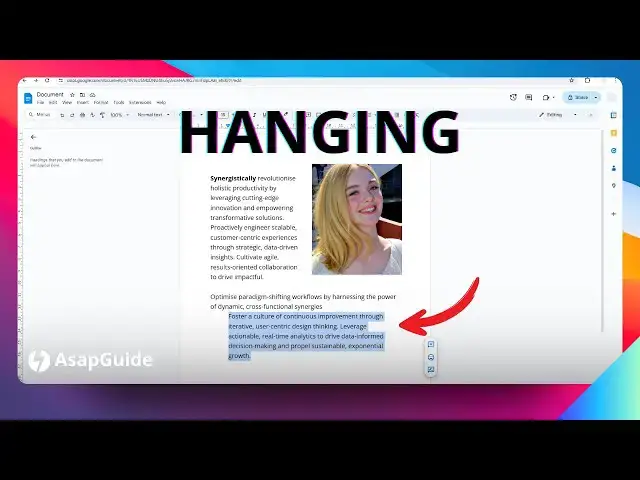This screenshot has width=640, height=480.
Task: Run spelling and grammar check
Action: click(x=93, y=115)
